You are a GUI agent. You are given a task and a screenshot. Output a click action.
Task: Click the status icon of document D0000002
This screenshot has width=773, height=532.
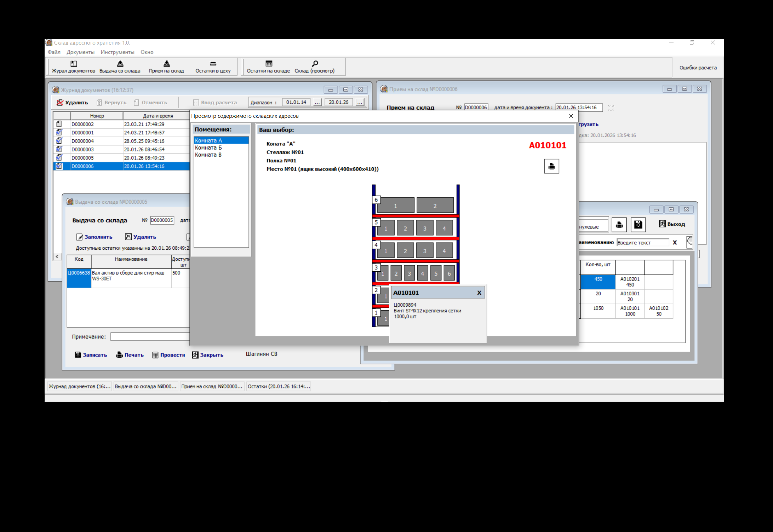coord(59,124)
